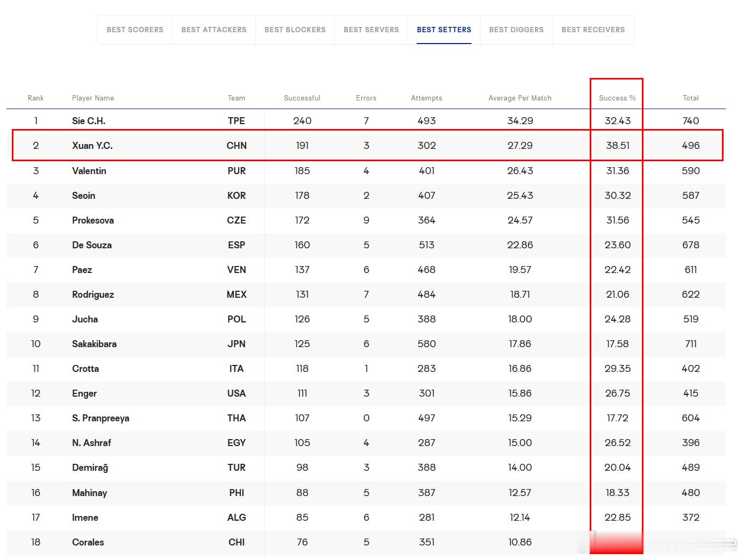The image size is (744, 560).
Task: Click team code PHI
Action: pyautogui.click(x=237, y=493)
